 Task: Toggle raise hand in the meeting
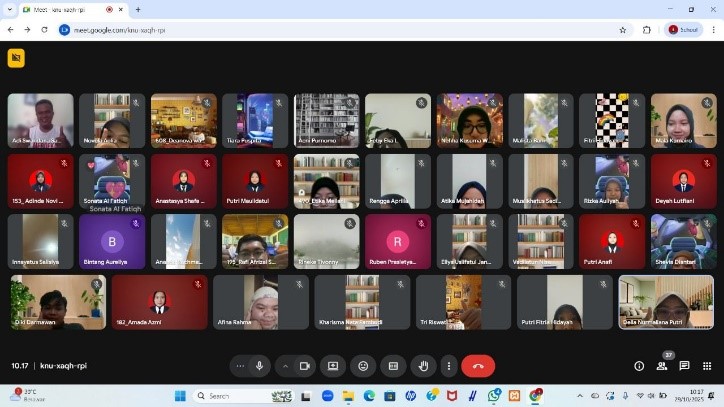coord(423,366)
